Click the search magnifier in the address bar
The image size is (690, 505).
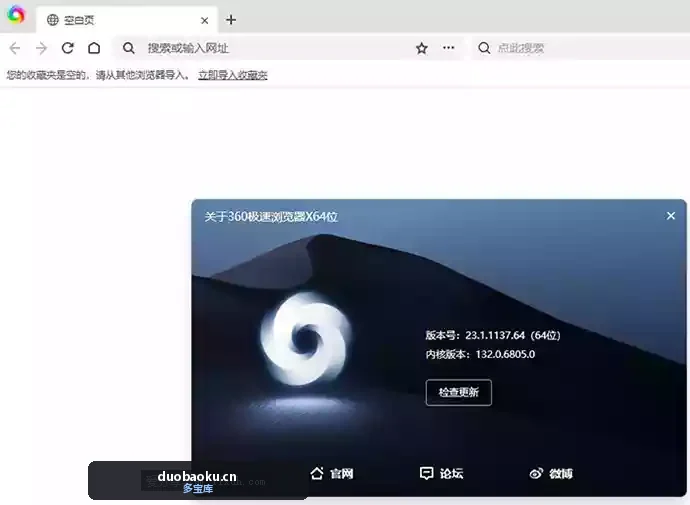coord(128,48)
